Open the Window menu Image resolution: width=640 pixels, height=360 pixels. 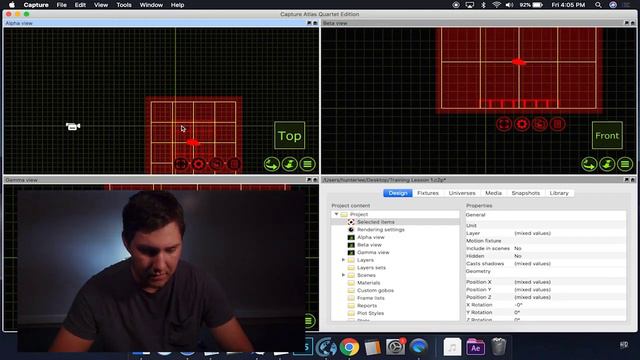151,5
